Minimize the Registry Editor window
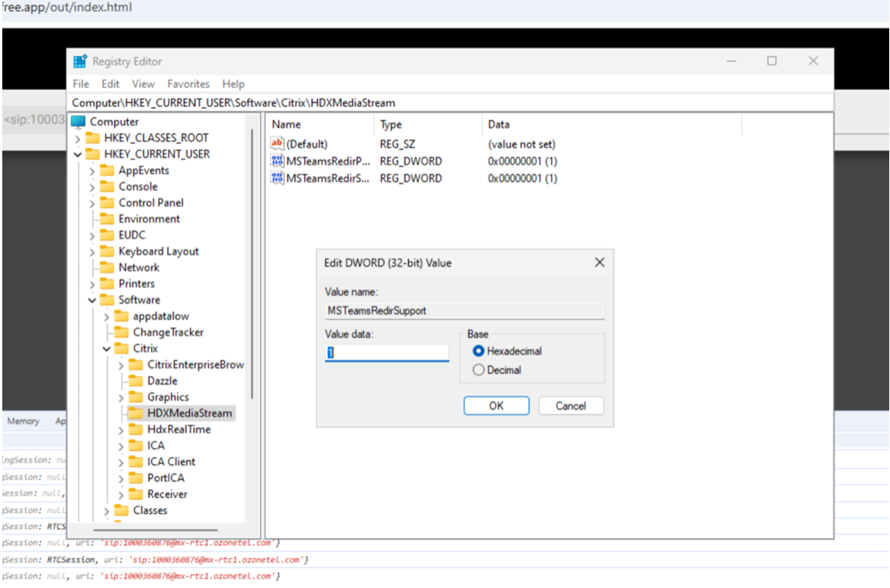Image resolution: width=890 pixels, height=588 pixels. pos(731,61)
